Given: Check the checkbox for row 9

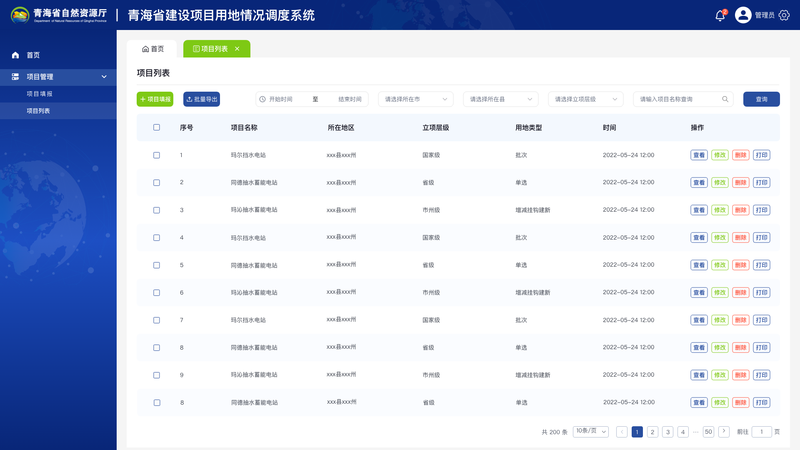Looking at the screenshot, I should coord(157,376).
